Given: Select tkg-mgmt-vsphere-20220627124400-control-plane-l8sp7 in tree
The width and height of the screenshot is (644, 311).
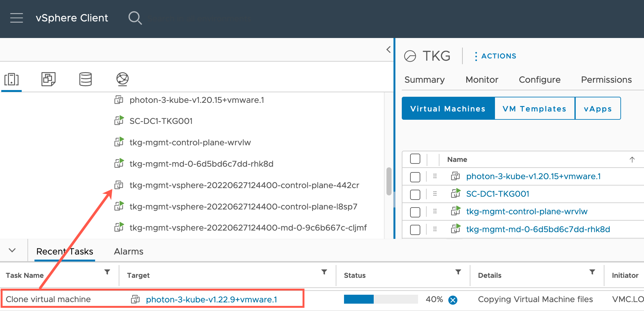Looking at the screenshot, I should coord(243,207).
